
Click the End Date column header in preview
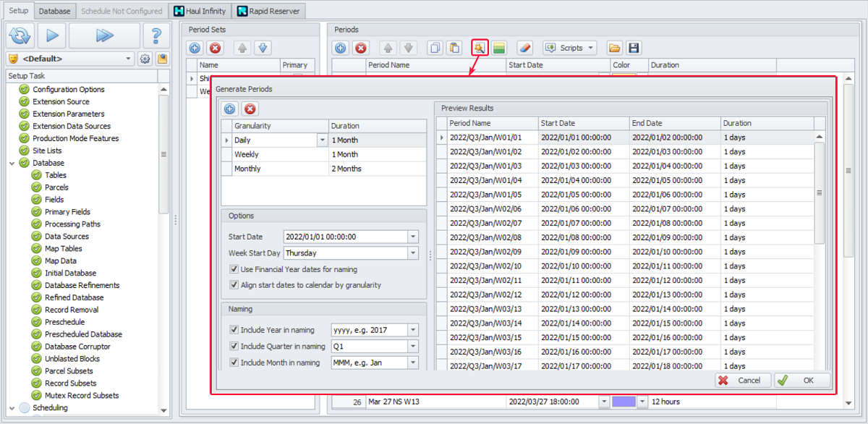tap(675, 123)
